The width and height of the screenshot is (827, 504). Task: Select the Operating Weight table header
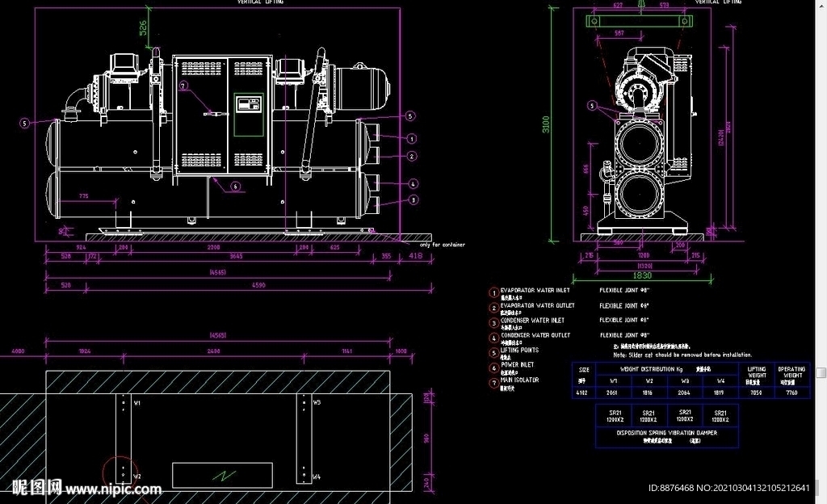tap(791, 376)
